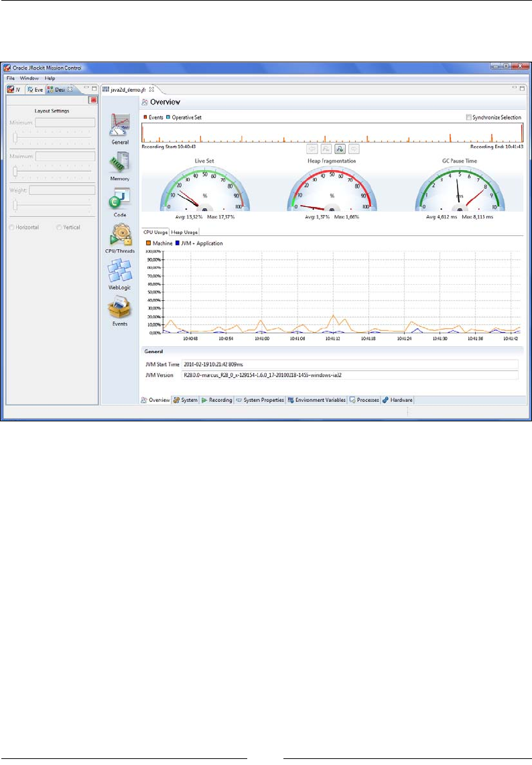Image resolution: width=532 pixels, height=765 pixels.
Task: Click the zoom out range button
Action: click(x=326, y=149)
